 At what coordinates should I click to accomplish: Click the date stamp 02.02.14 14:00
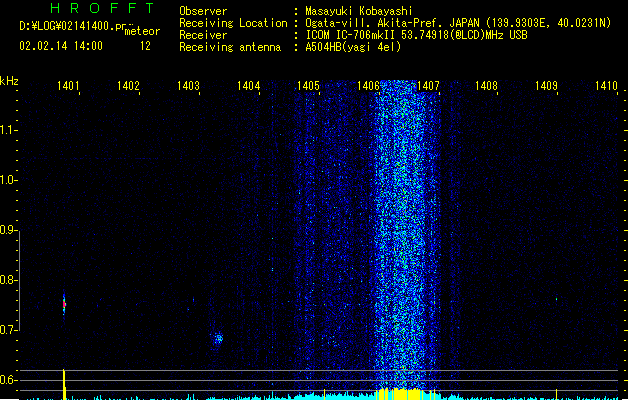point(61,46)
